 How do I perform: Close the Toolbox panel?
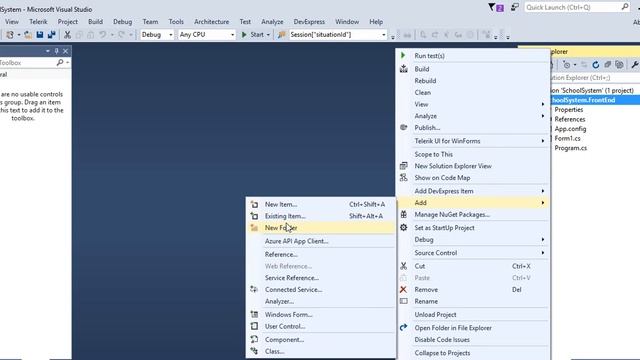(65, 51)
